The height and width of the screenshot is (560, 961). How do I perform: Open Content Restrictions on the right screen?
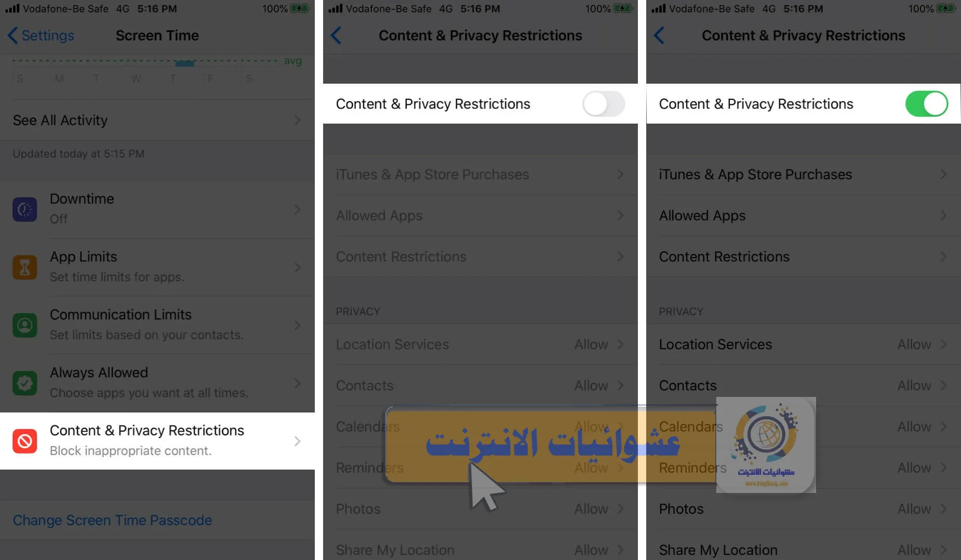point(804,257)
